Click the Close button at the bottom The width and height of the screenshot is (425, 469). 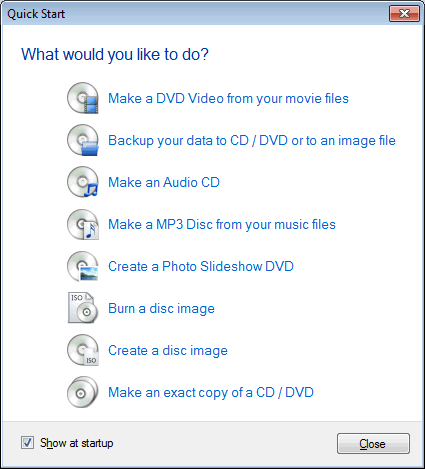tap(373, 443)
